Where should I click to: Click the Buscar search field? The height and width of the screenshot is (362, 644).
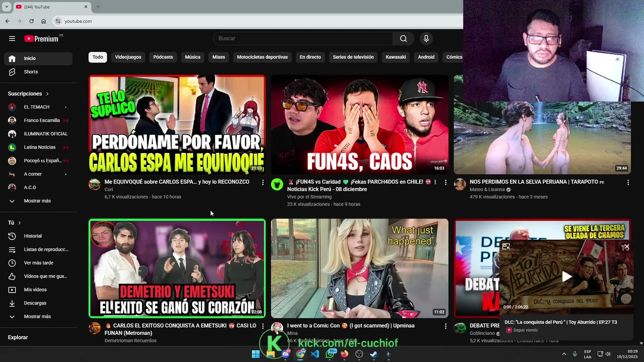tap(303, 39)
